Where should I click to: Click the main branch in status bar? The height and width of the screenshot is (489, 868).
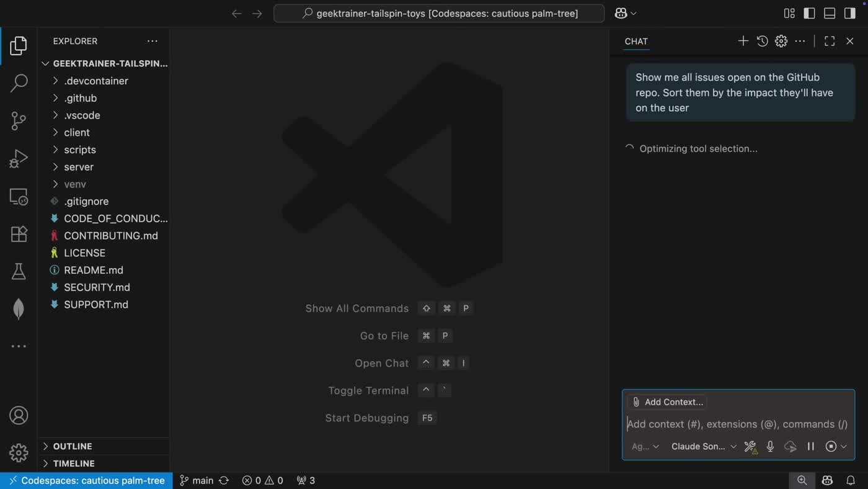[x=197, y=480]
